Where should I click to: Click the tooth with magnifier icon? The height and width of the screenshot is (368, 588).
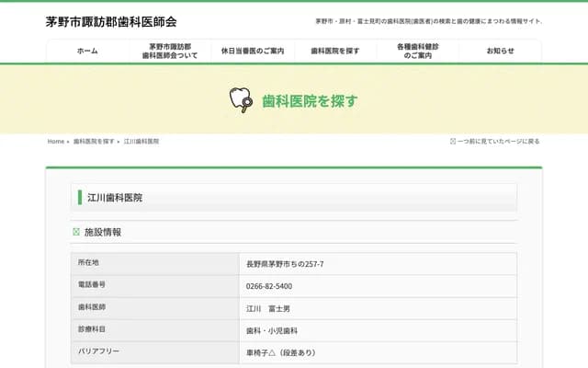(241, 100)
